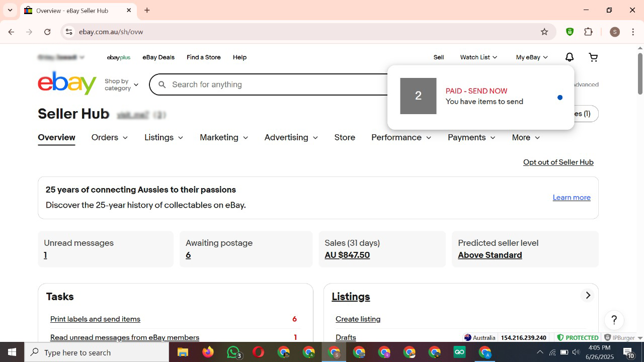View site information icon in address bar
The image size is (644, 362).
click(69, 32)
